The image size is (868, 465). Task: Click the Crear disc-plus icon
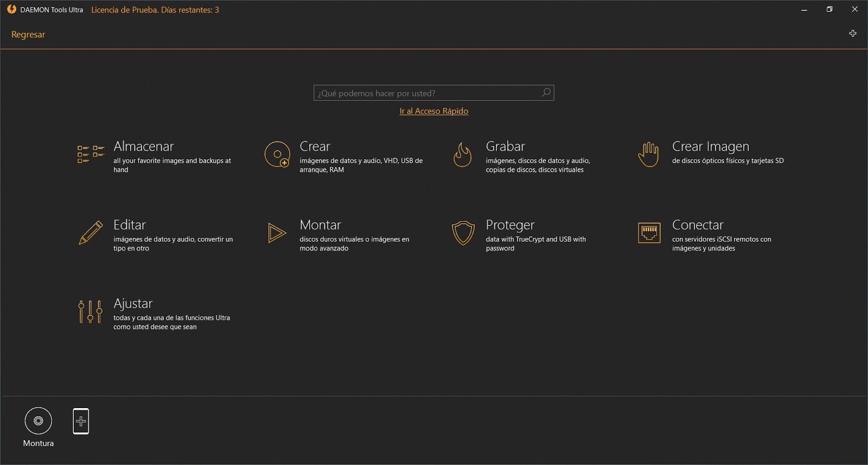(x=277, y=154)
